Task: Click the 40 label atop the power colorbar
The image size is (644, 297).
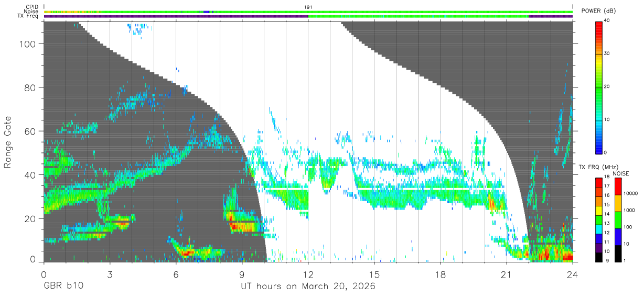Action: tap(607, 21)
